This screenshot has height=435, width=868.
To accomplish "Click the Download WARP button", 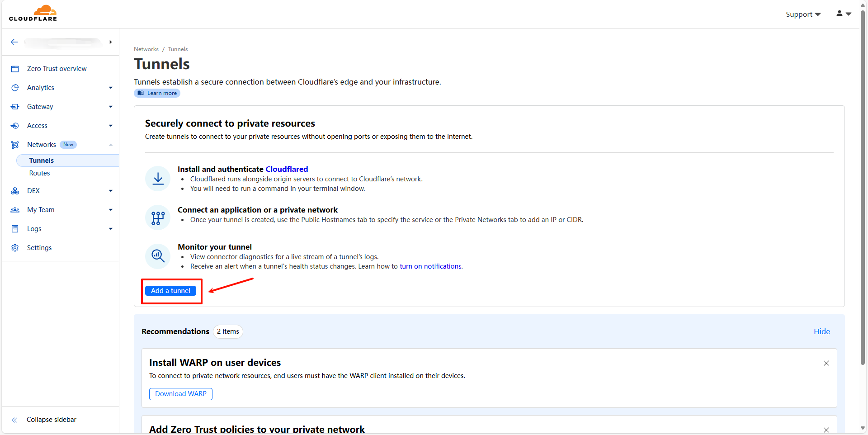I will 180,394.
